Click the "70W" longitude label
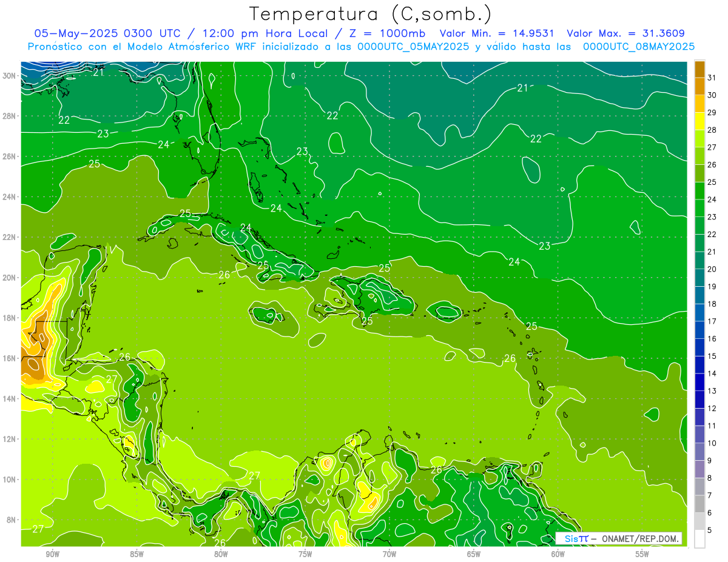Viewport: 728px width, 562px height. point(389,554)
